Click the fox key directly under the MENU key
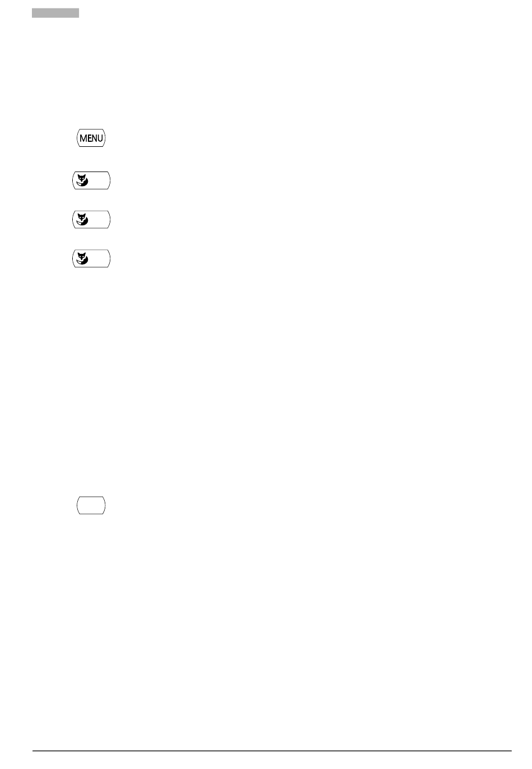The height and width of the screenshot is (769, 532). pos(91,180)
